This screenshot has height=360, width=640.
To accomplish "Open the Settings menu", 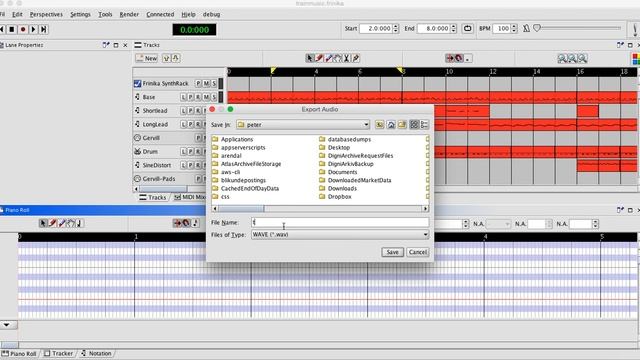I will (x=80, y=14).
